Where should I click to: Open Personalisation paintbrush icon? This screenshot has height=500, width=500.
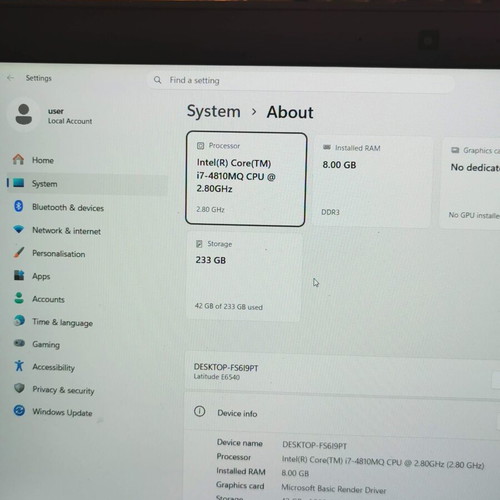pyautogui.click(x=19, y=252)
